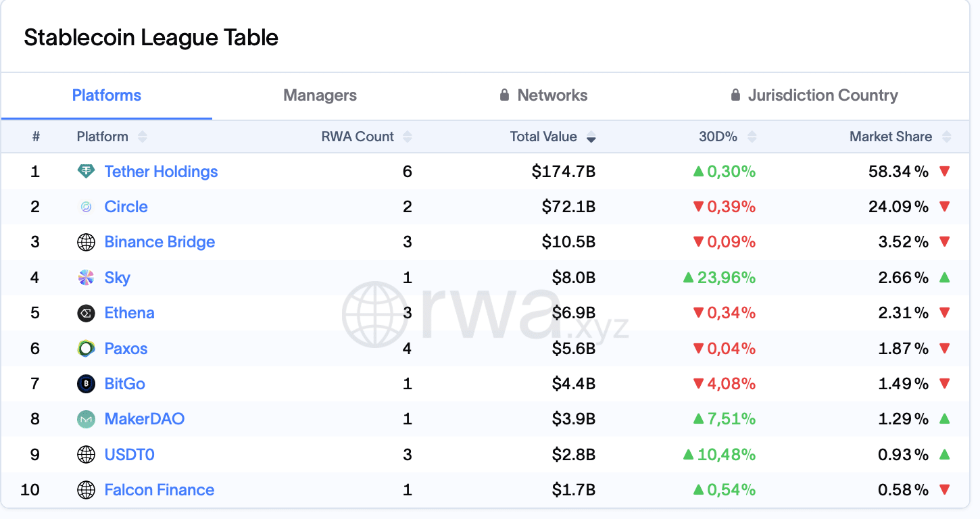
Task: Click the Sky platform logo icon
Action: 86,278
